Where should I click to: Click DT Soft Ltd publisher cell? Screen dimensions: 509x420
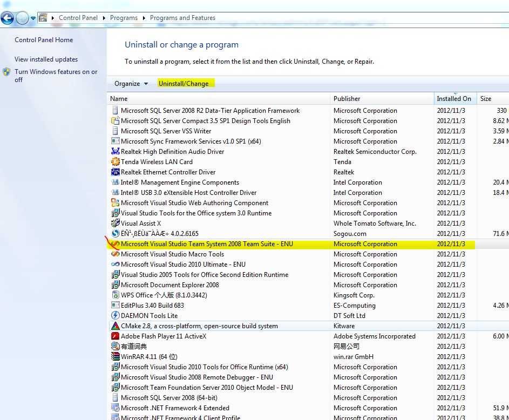point(349,315)
